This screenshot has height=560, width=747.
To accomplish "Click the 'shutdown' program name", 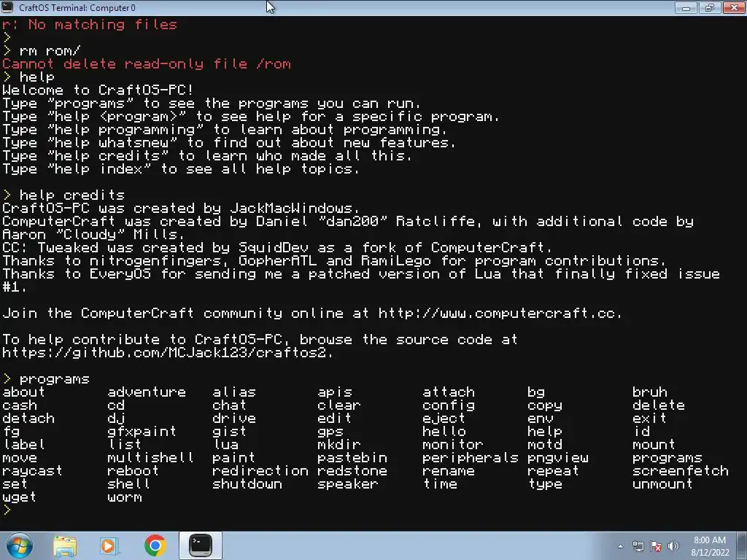I will click(247, 484).
